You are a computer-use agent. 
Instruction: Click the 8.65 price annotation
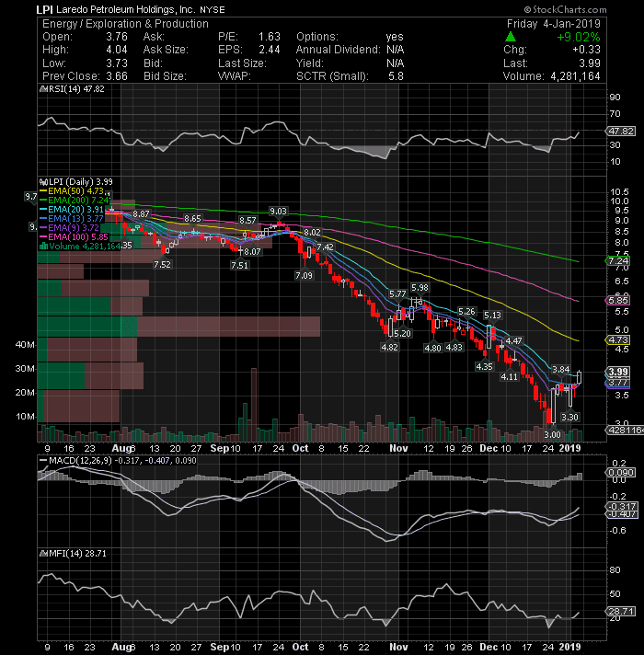pos(192,218)
